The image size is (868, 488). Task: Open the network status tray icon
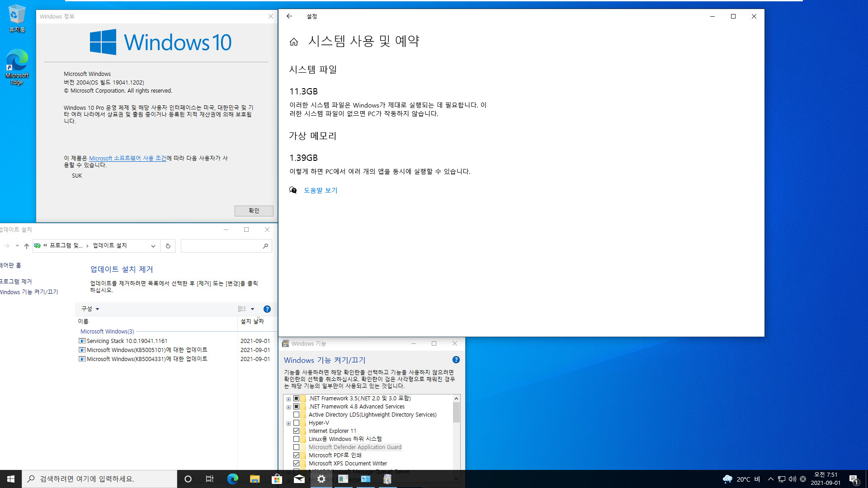click(x=782, y=479)
